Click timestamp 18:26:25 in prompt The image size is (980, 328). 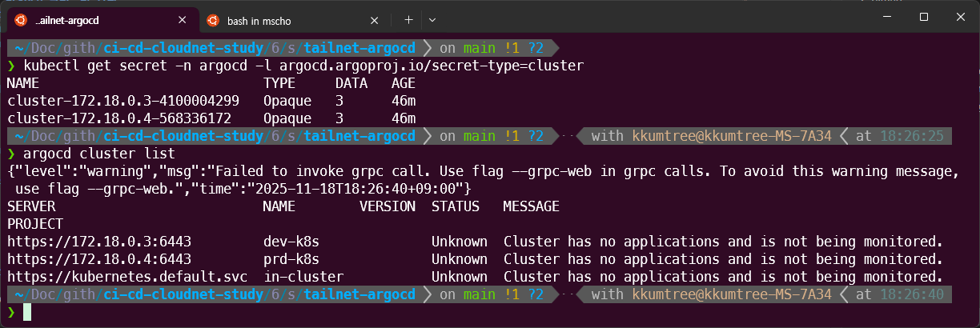[x=911, y=136]
